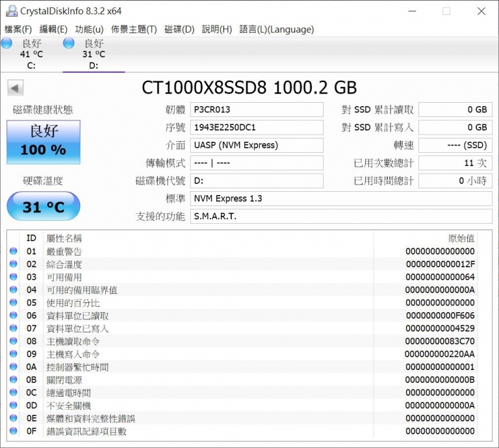Click status dot of row 0B 關閉電源
The image size is (499, 448).
click(x=14, y=380)
